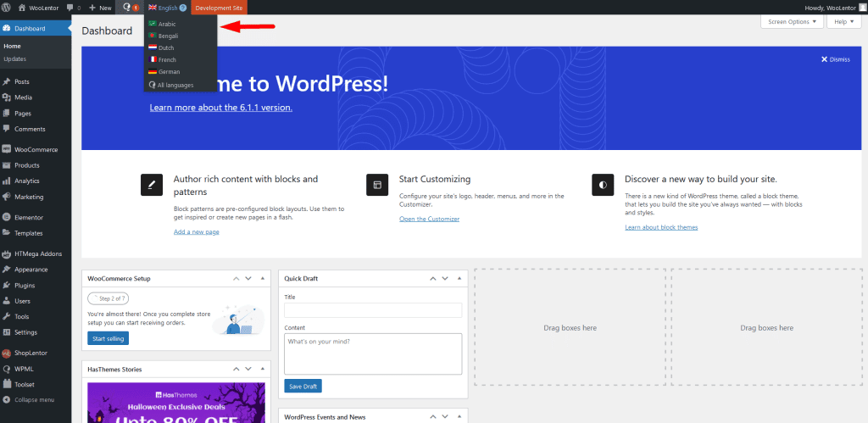
Task: Click the Open the Customizer link
Action: pos(430,219)
